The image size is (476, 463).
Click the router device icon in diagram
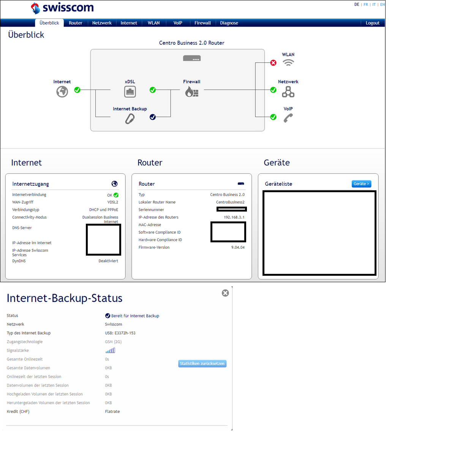point(192,58)
